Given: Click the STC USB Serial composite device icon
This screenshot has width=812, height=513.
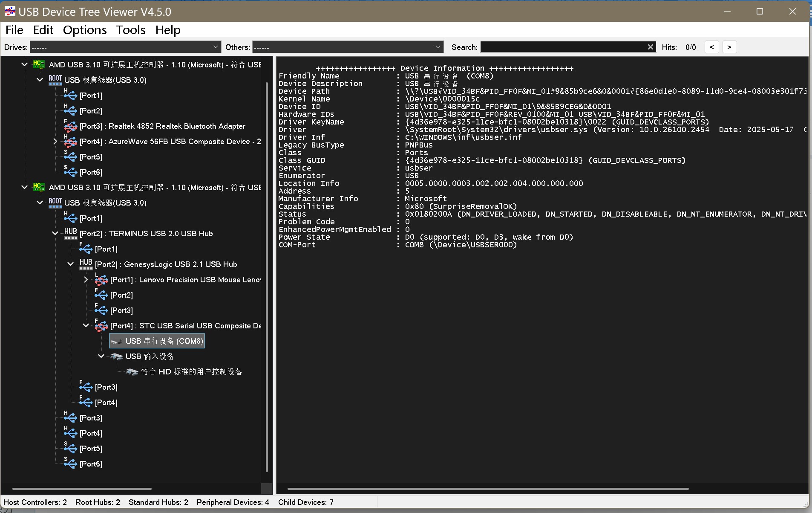Looking at the screenshot, I should [x=101, y=325].
